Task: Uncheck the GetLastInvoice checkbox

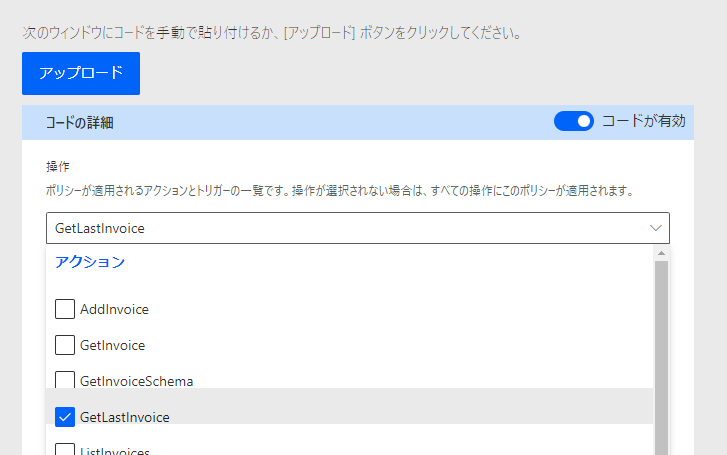Action: (x=65, y=416)
